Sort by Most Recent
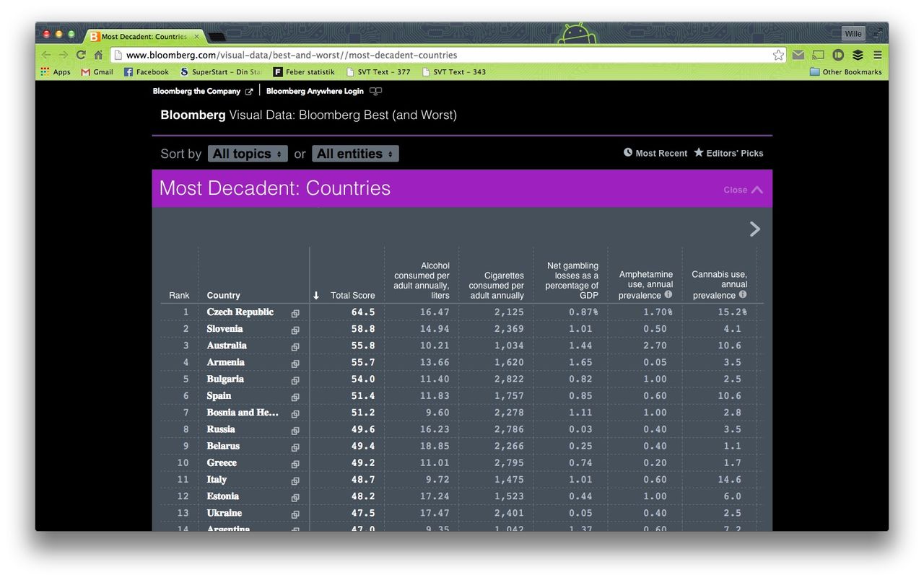 click(655, 153)
